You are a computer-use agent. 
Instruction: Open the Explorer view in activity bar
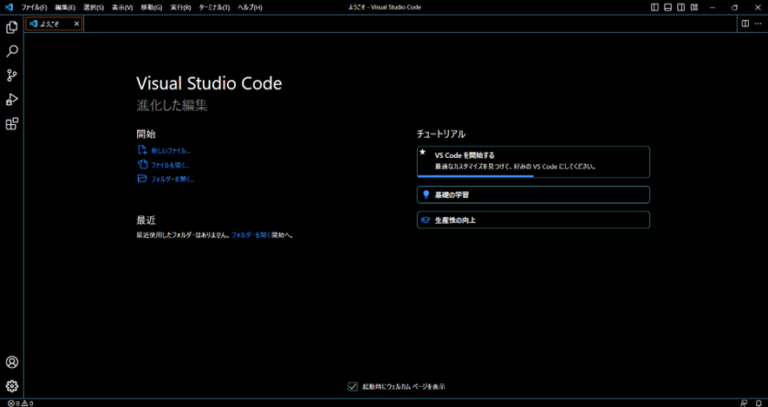click(x=12, y=27)
